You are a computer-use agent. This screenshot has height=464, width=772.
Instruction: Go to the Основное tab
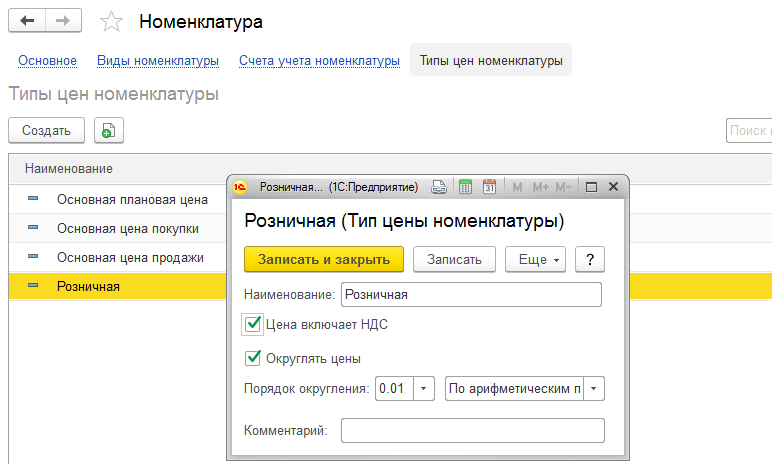(x=47, y=61)
